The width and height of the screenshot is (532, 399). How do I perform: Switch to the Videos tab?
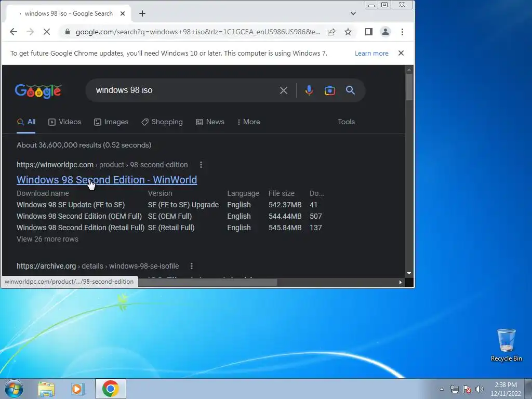65,122
